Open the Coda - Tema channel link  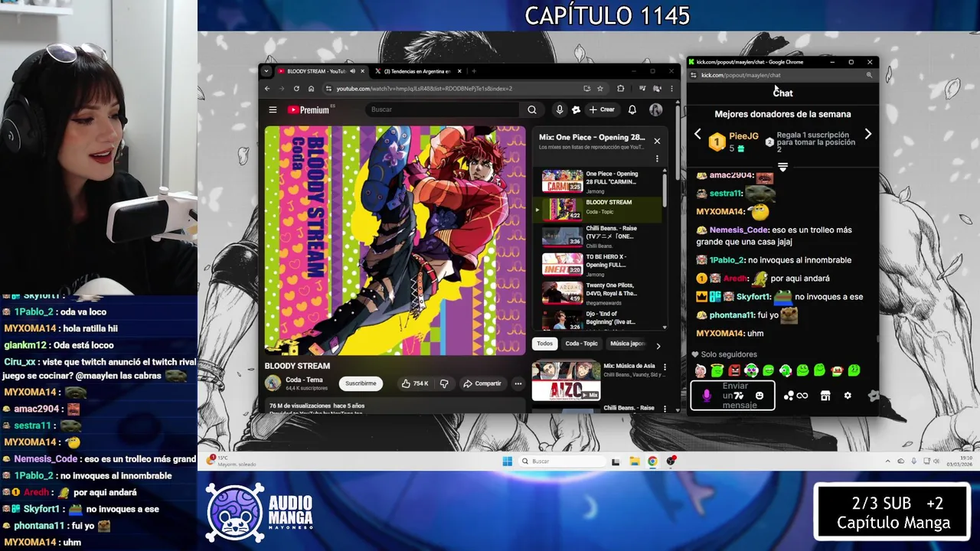click(304, 380)
